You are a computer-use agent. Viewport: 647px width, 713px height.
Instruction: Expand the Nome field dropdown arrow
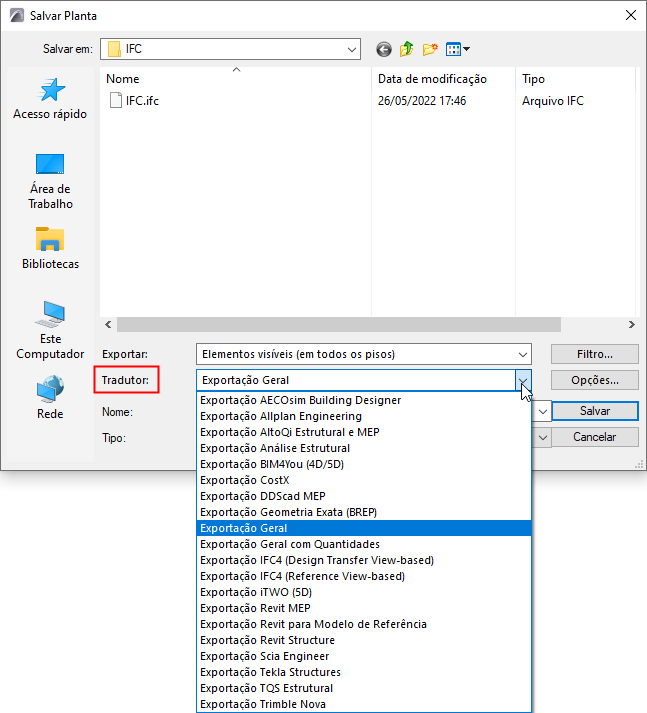pyautogui.click(x=542, y=412)
